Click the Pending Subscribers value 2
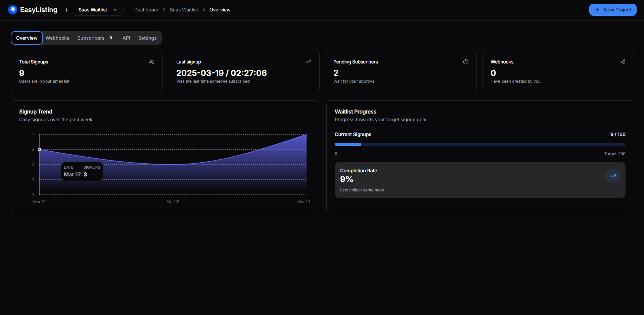Image resolution: width=644 pixels, height=315 pixels. (336, 73)
